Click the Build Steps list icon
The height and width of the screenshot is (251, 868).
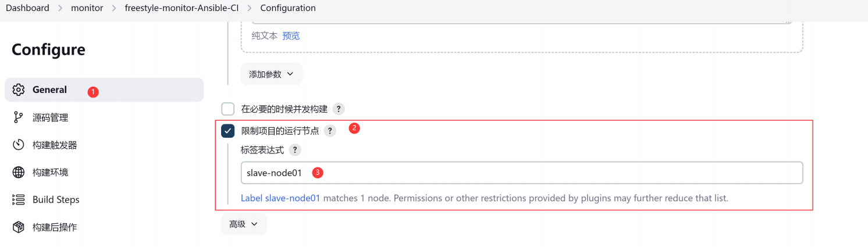[x=19, y=200]
